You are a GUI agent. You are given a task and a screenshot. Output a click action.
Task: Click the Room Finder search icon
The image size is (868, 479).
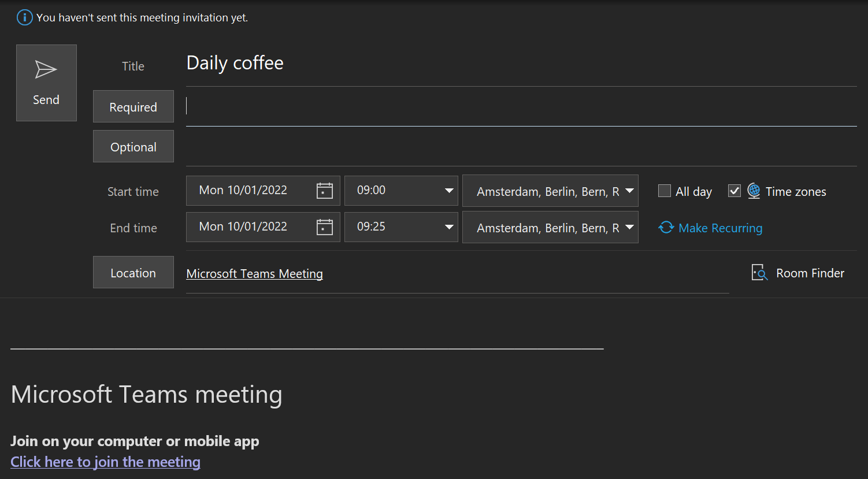(x=759, y=273)
